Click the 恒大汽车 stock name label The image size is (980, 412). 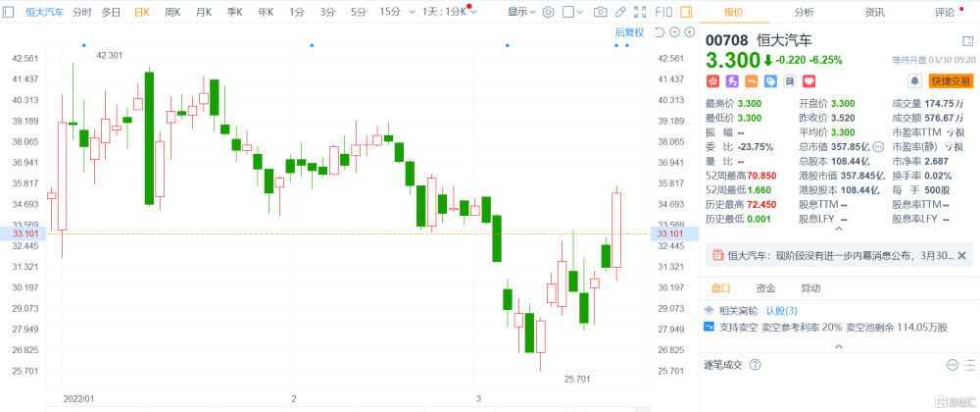[784, 40]
